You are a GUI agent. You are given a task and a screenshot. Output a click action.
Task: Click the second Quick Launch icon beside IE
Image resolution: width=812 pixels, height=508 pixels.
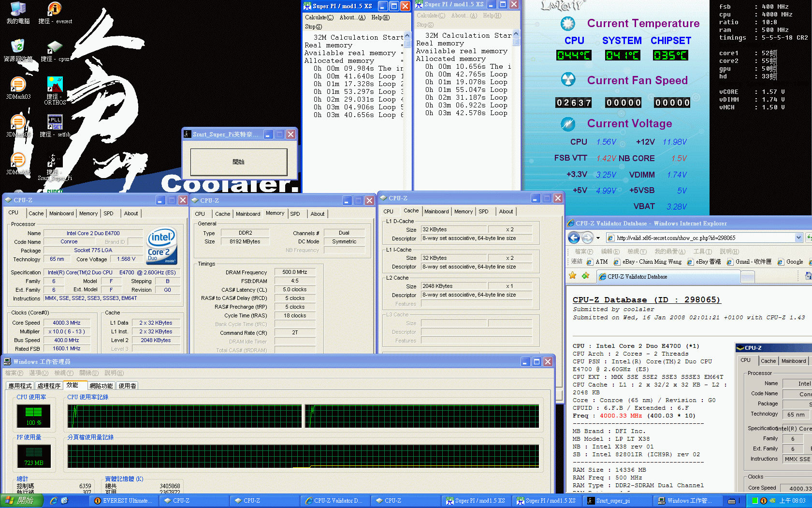(64, 501)
